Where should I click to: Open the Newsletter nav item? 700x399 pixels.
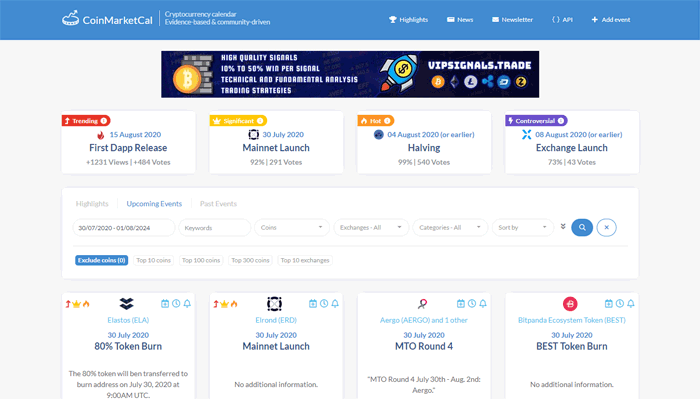(x=512, y=20)
